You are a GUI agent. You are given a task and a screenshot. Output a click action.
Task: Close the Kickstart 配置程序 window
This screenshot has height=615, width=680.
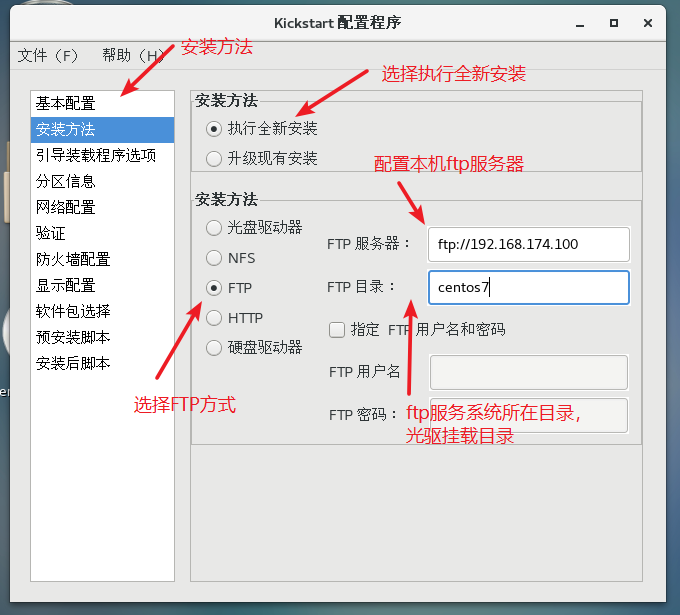pos(648,23)
